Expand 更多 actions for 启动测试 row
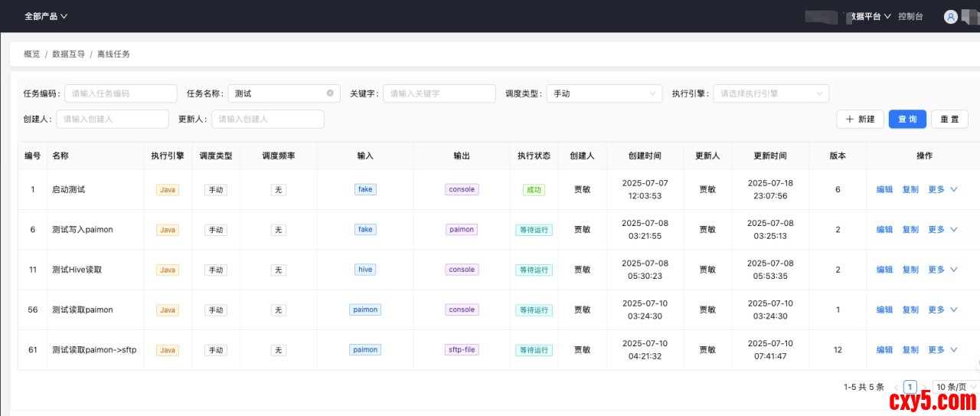The height and width of the screenshot is (416, 980). click(942, 189)
